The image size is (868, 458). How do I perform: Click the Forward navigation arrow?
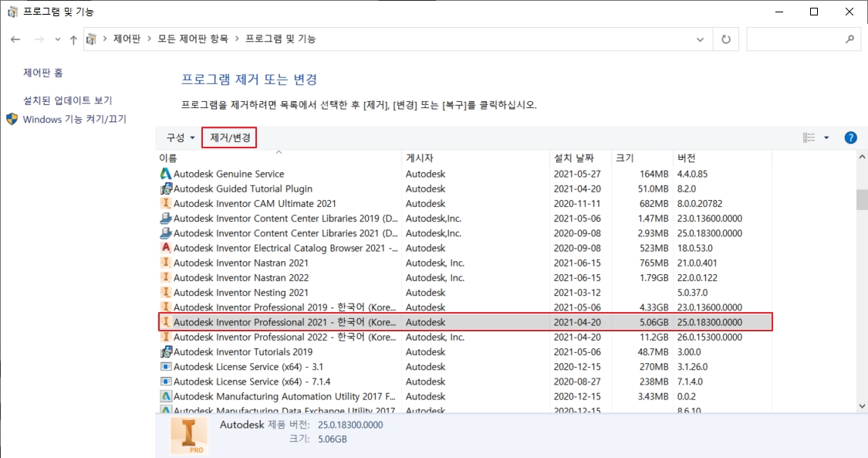tap(39, 39)
